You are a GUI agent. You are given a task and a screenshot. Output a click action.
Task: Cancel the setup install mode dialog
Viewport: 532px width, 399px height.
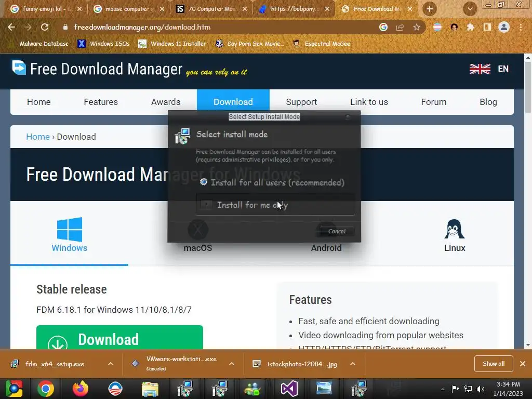(x=337, y=231)
